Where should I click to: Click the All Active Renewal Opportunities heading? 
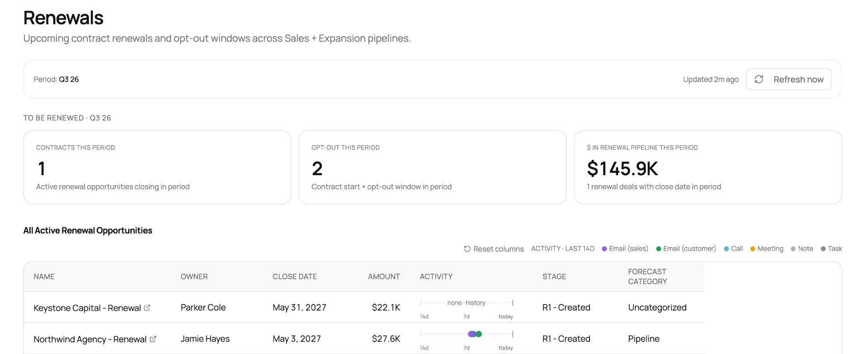click(88, 230)
